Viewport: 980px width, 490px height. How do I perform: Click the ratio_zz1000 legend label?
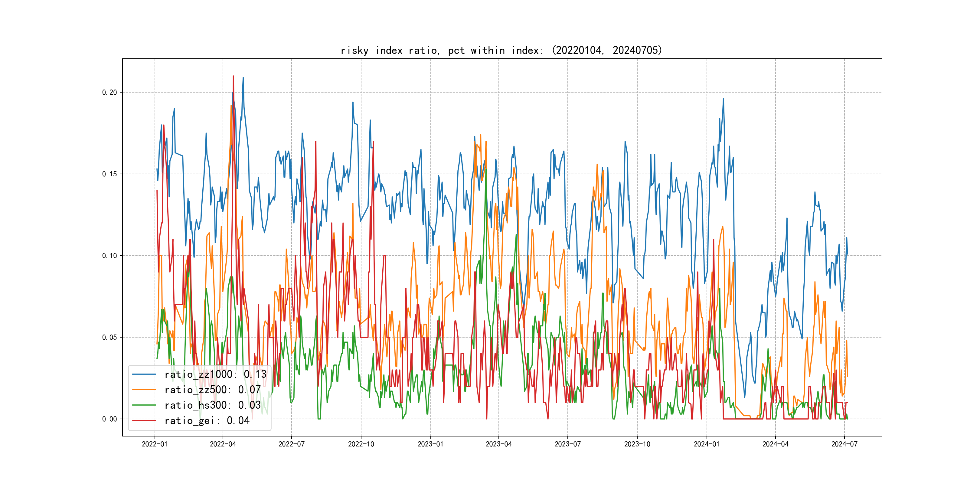point(215,374)
